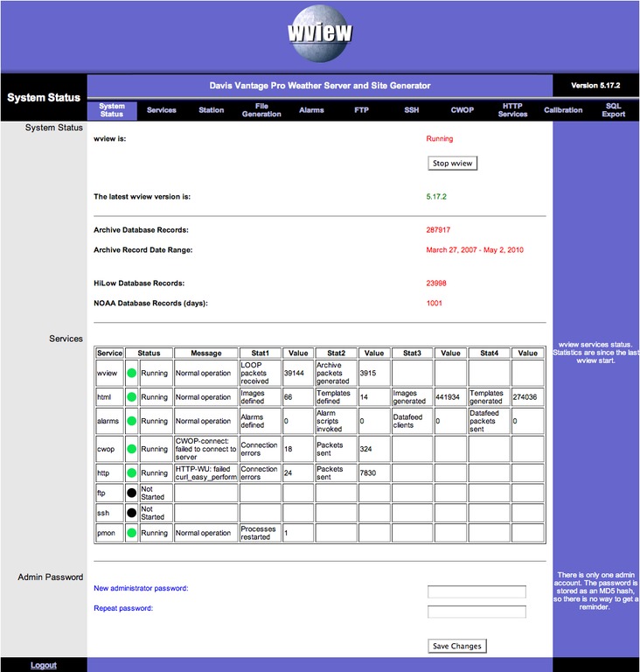The image size is (640, 672).
Task: Go to the File Generation tab
Action: coord(261,110)
